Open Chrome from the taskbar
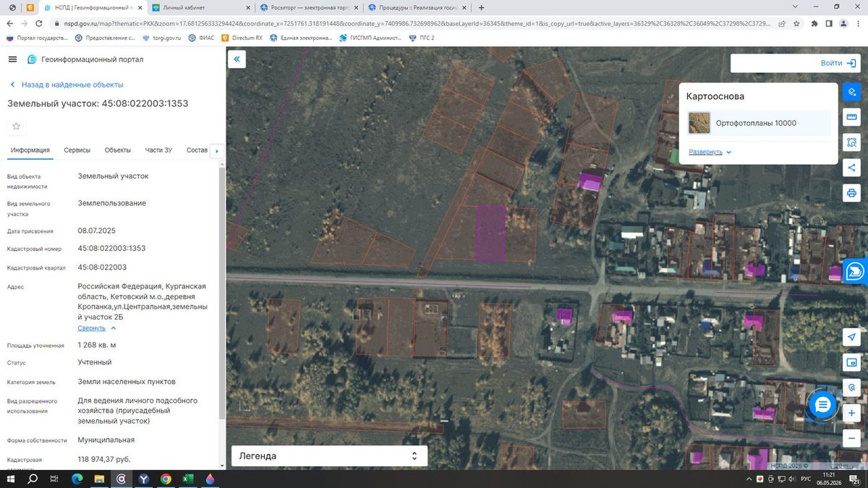This screenshot has height=488, width=868. pos(166,479)
